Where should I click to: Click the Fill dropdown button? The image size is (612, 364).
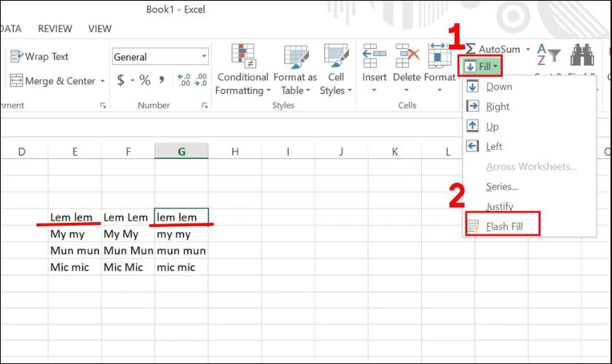pos(481,66)
